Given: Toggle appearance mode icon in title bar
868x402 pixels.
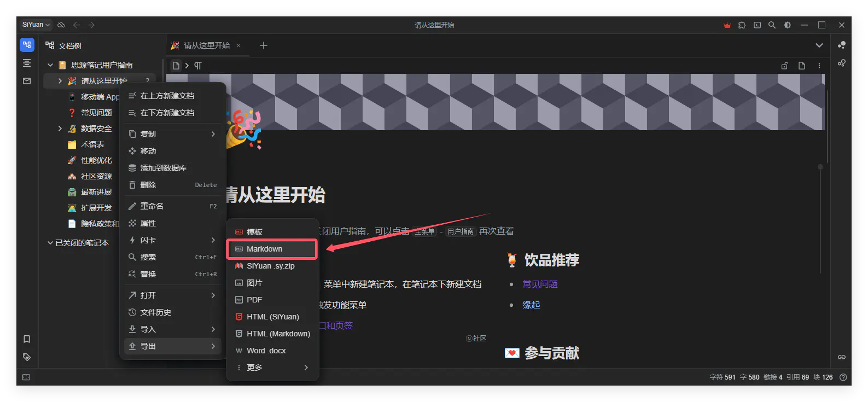Looking at the screenshot, I should 787,25.
